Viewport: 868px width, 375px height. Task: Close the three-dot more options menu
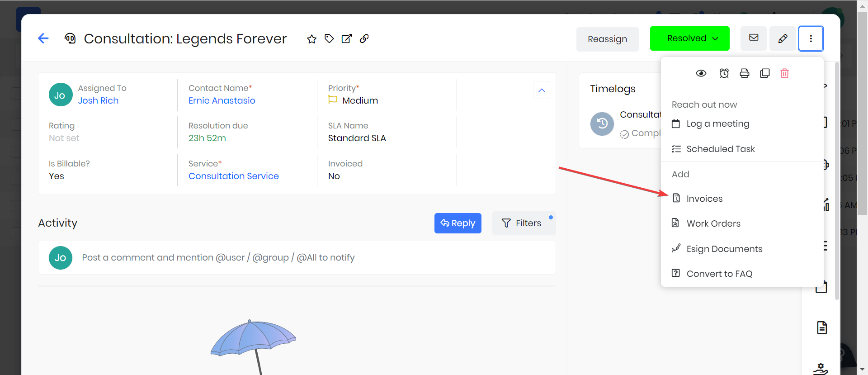[811, 39]
